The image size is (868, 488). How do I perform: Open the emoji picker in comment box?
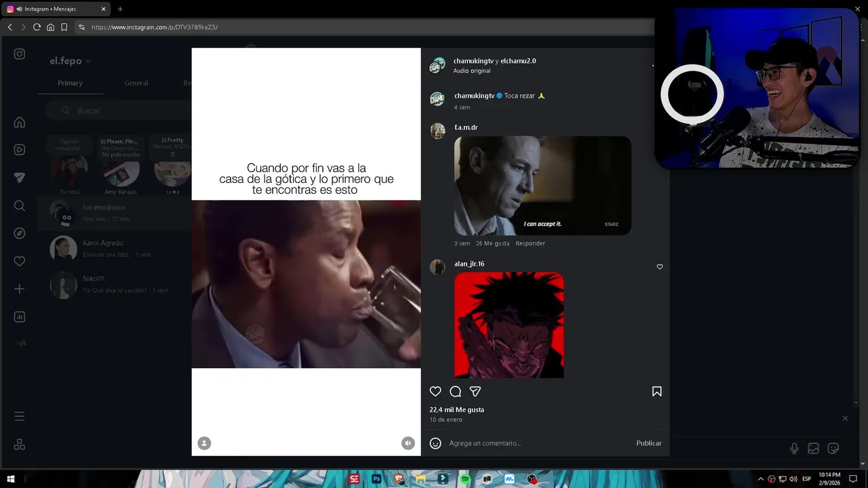click(435, 443)
